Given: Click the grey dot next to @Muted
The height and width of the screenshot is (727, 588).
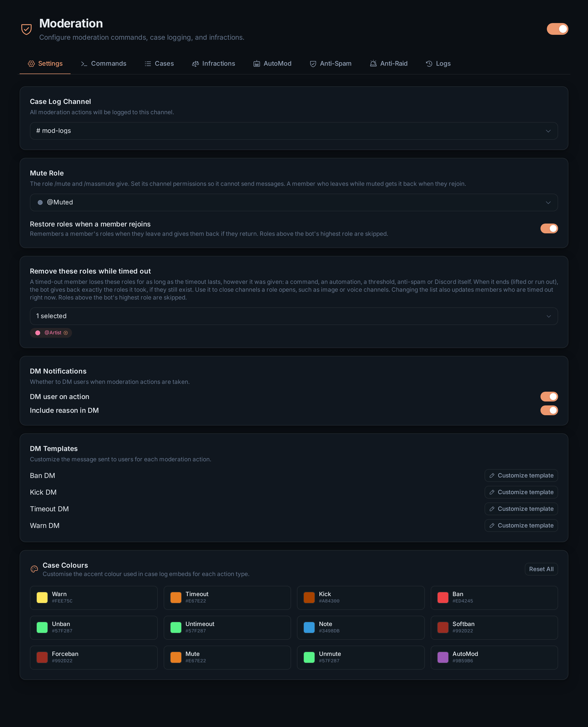Looking at the screenshot, I should tap(40, 202).
